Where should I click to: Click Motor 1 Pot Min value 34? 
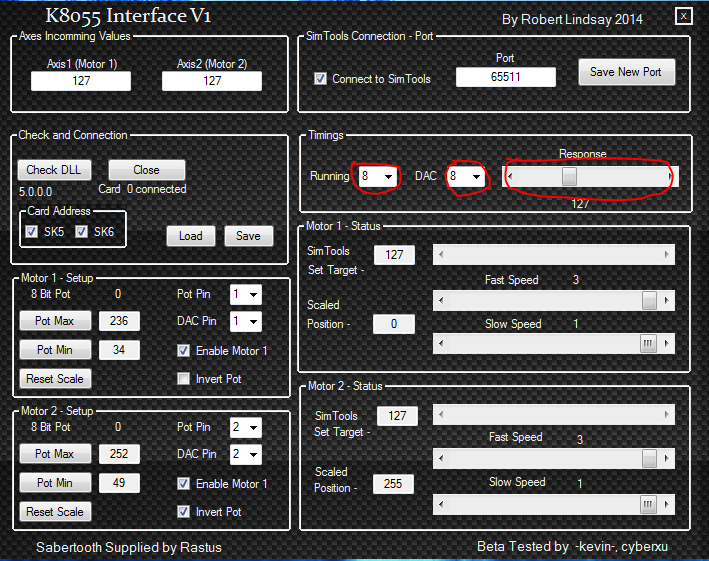pos(119,350)
